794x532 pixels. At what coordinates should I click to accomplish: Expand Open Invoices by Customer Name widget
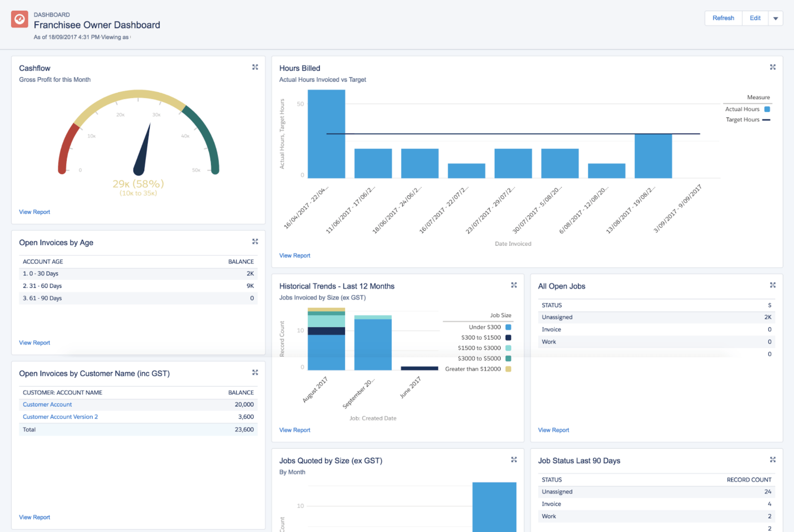click(x=255, y=372)
